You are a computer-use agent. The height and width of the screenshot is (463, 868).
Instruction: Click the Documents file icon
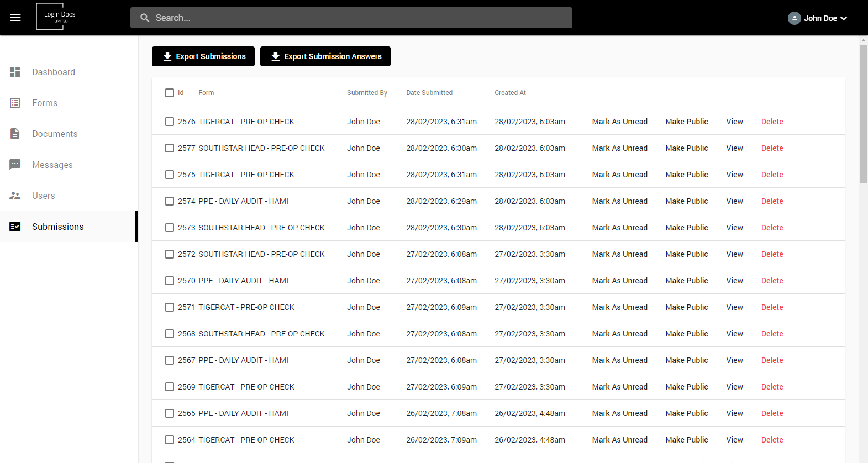pos(15,134)
